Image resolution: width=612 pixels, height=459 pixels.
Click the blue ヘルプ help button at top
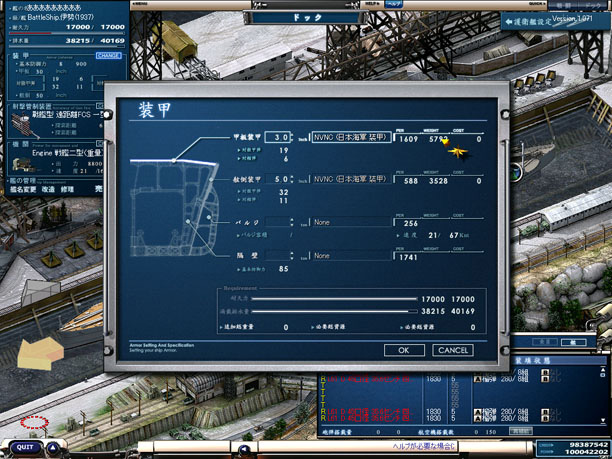point(394,4)
